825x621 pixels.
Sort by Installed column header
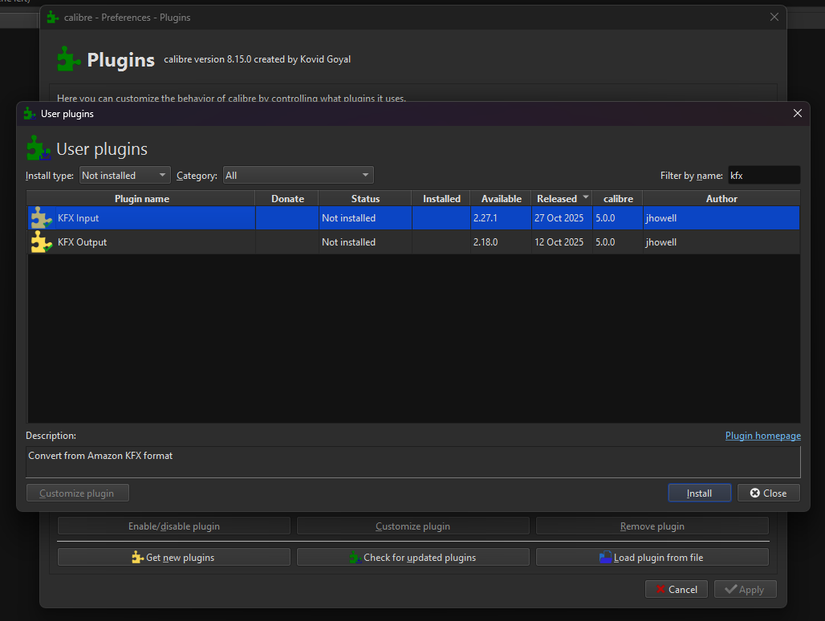tap(441, 198)
